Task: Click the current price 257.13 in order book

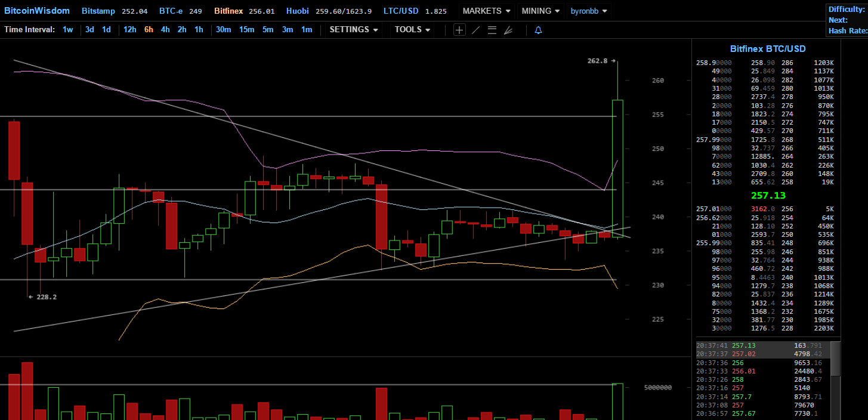Action: [x=768, y=196]
